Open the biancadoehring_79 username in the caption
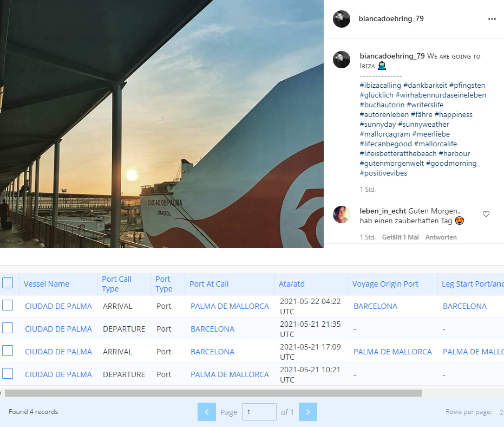The width and height of the screenshot is (504, 427). click(392, 56)
